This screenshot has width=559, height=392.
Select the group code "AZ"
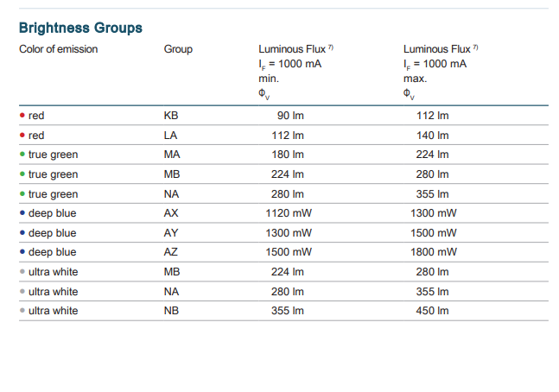(x=171, y=252)
